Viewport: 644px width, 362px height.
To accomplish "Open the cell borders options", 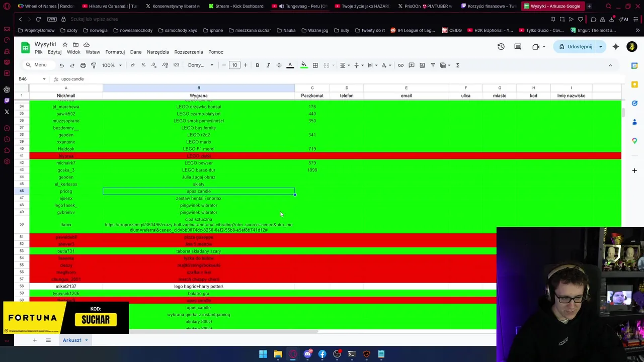I will pyautogui.click(x=315, y=65).
